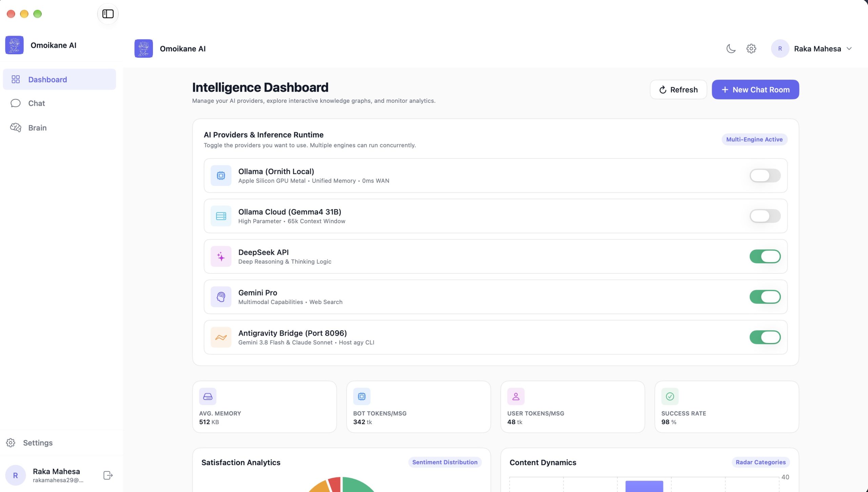Viewport: 868px width, 492px height.
Task: Click the Bot Tokens/Msg 342 tk value
Action: [362, 422]
